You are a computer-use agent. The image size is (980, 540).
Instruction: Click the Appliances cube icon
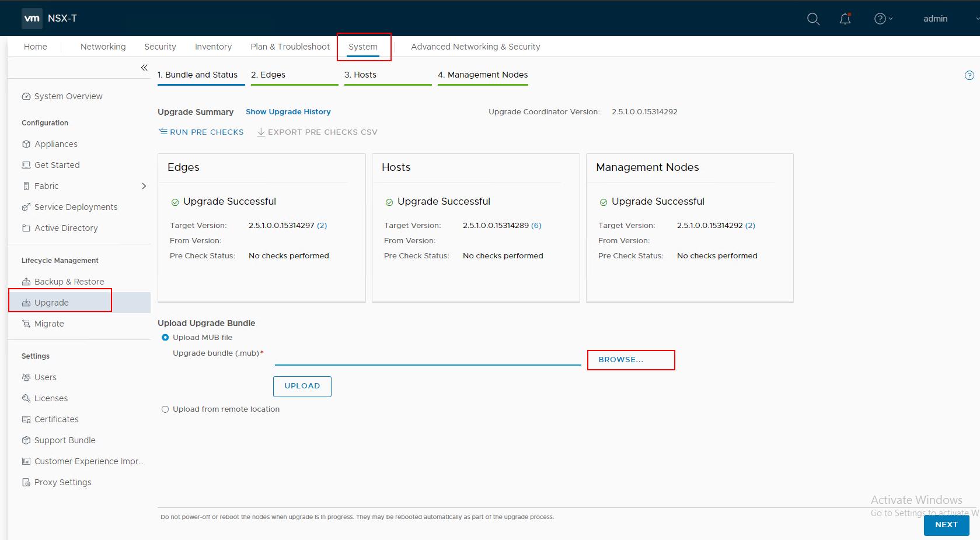26,144
